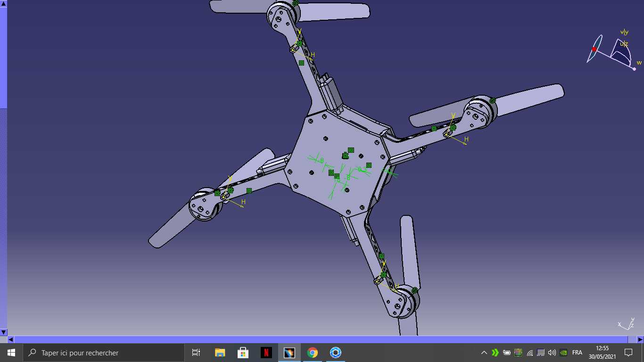The width and height of the screenshot is (644, 362).
Task: Click the vertical scrollbar down arrow
Action: coord(3,332)
